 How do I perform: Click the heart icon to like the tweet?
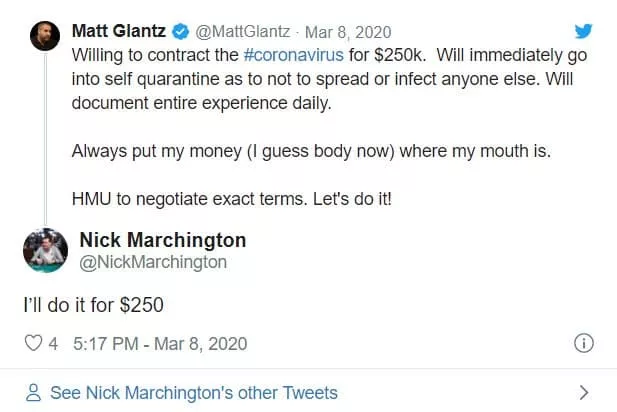click(33, 343)
